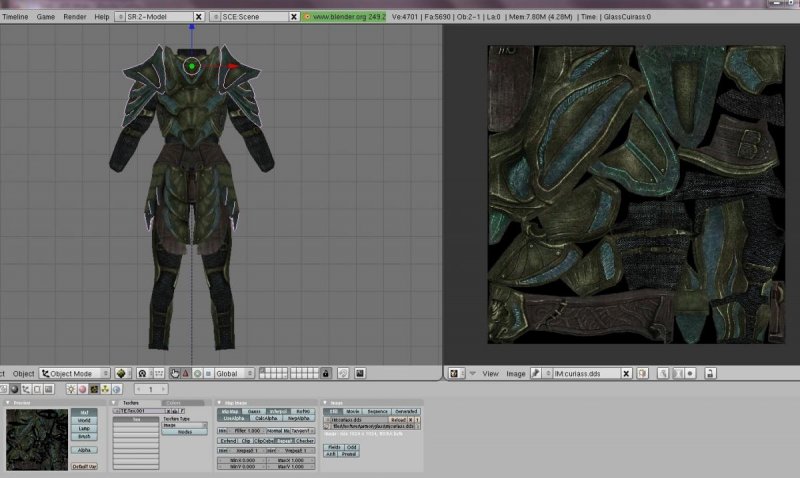Open the SCE:Scene selector
Image resolution: width=800 pixels, height=478 pixels.
point(216,17)
